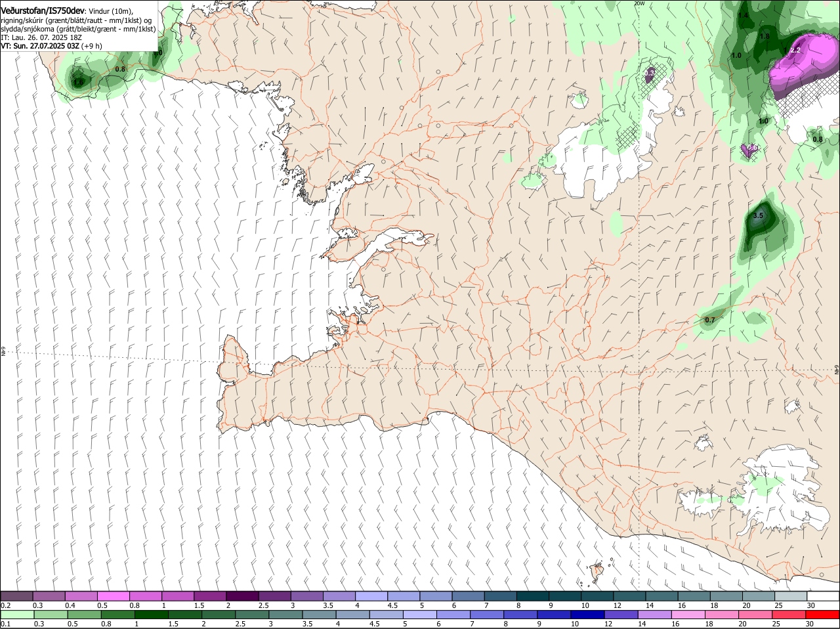This screenshot has height=629, width=840.
Task: Pick the purple 2.5–3 snow swatch
Action: 275,596
